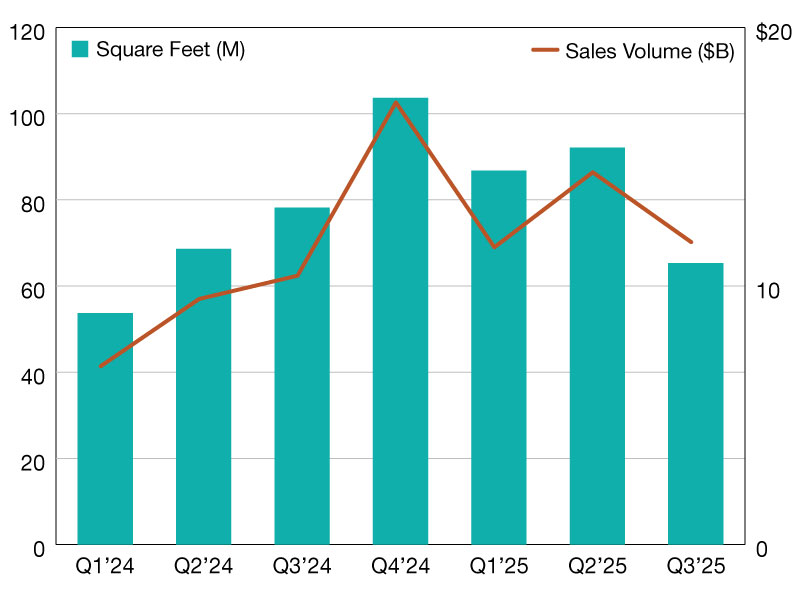Click the 60 left axis value
The height and width of the screenshot is (600, 800).
tap(33, 291)
